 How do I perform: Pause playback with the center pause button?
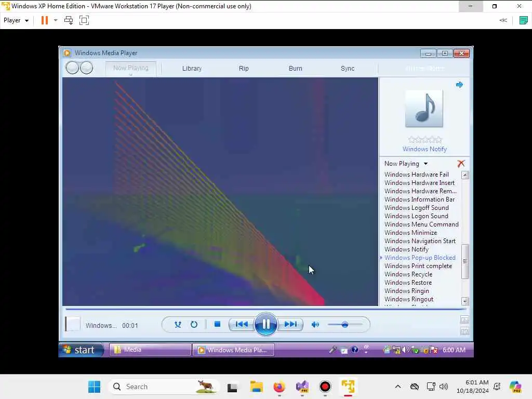pos(265,324)
